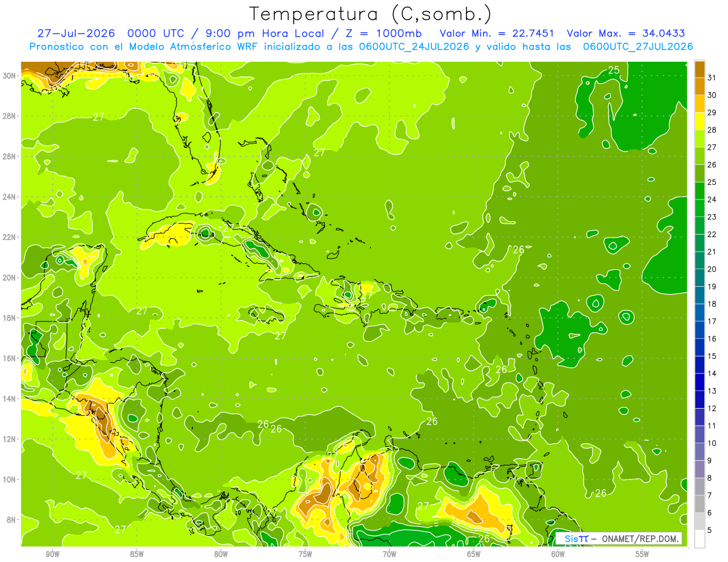Click the color scale label 7
This screenshot has height=562, width=728.
tap(710, 495)
